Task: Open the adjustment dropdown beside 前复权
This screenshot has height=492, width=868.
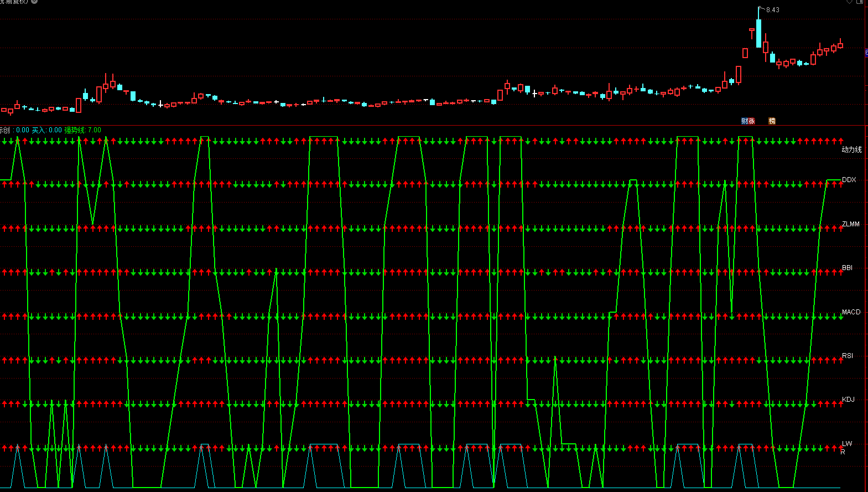Action: click(x=34, y=2)
